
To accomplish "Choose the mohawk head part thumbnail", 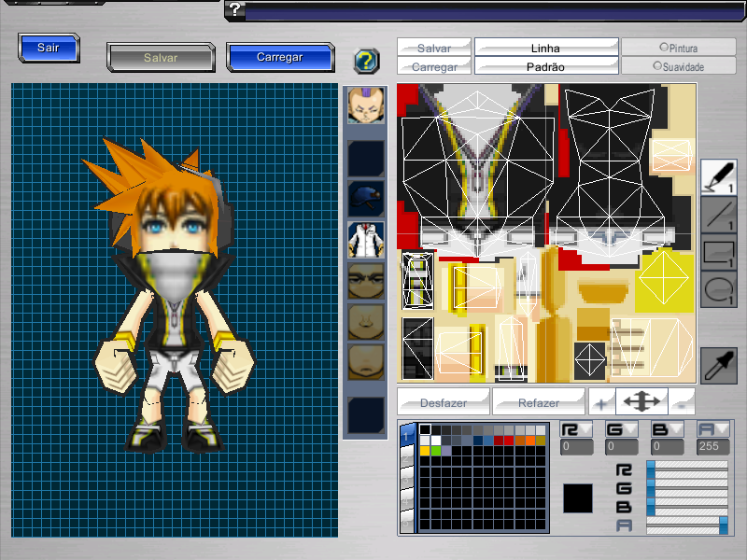I will point(365,105).
